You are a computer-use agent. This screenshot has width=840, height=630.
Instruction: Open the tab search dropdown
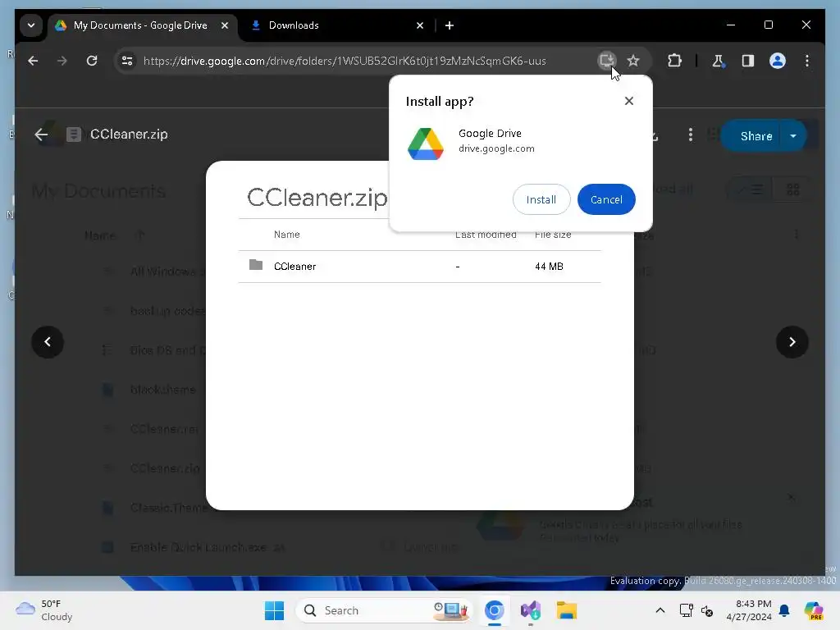[31, 25]
